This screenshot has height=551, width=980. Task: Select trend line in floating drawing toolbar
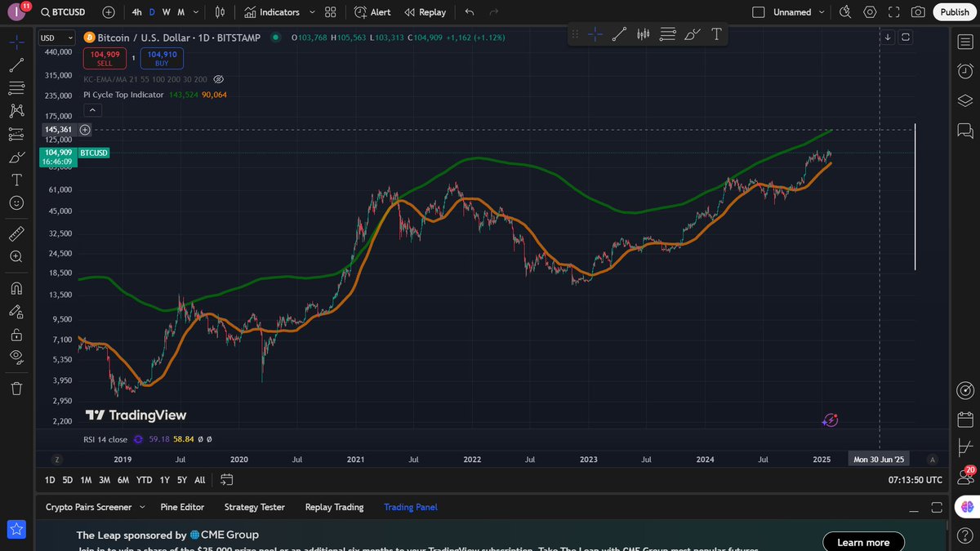click(620, 34)
